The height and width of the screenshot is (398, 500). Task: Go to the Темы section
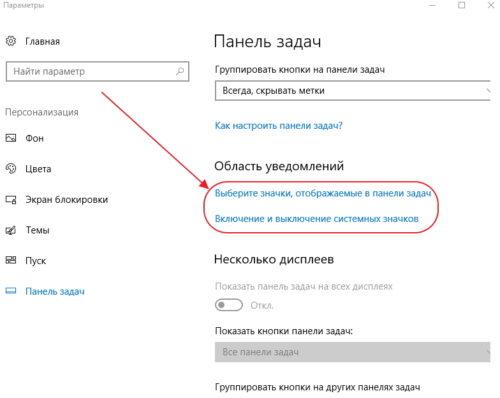tap(37, 230)
